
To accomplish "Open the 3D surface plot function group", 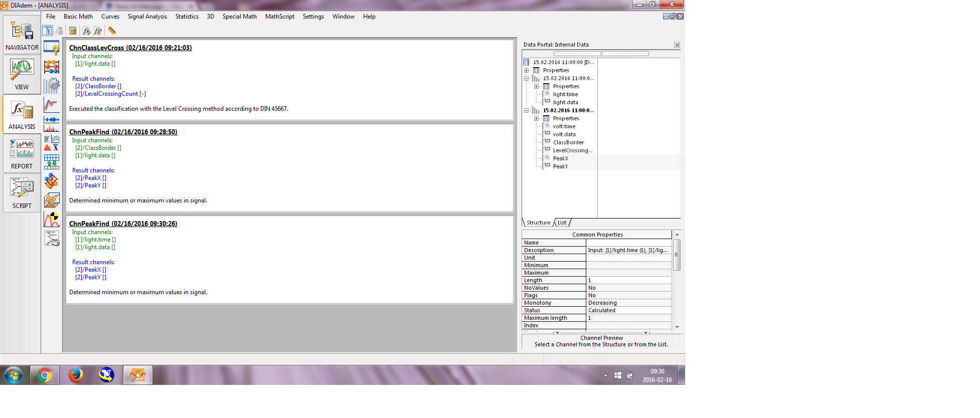I will click(51, 200).
